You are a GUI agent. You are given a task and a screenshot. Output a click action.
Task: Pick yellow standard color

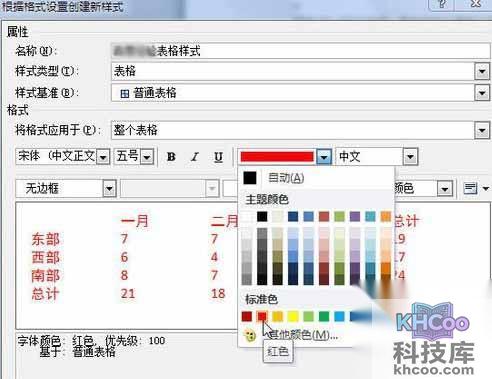click(x=293, y=316)
